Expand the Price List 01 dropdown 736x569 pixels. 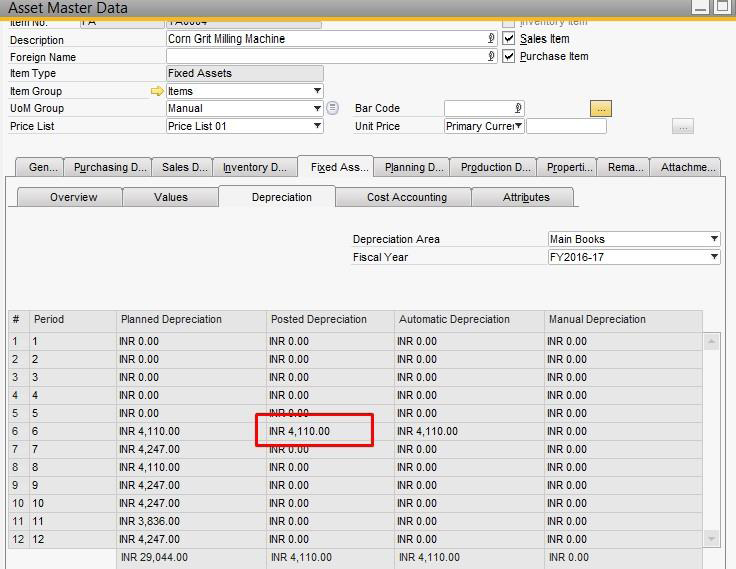point(317,126)
